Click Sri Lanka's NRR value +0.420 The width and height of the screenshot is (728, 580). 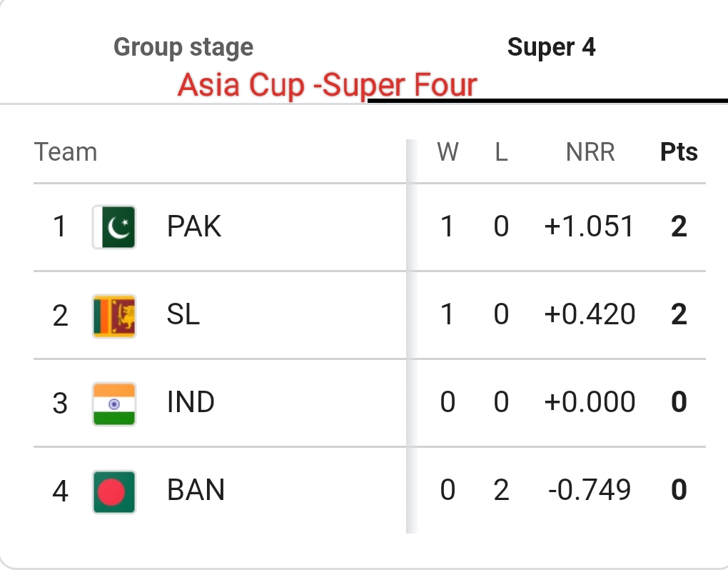[590, 314]
